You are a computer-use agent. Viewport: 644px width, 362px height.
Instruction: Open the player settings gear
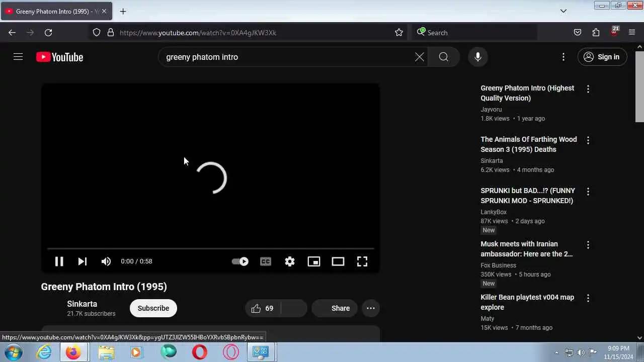290,261
